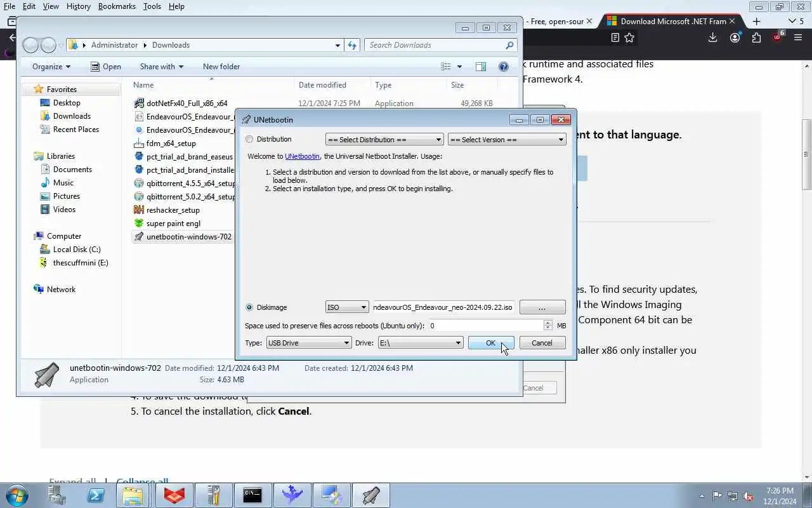This screenshot has width=812, height=508.
Task: Follow the UNetbootin hyperlink
Action: tap(302, 156)
